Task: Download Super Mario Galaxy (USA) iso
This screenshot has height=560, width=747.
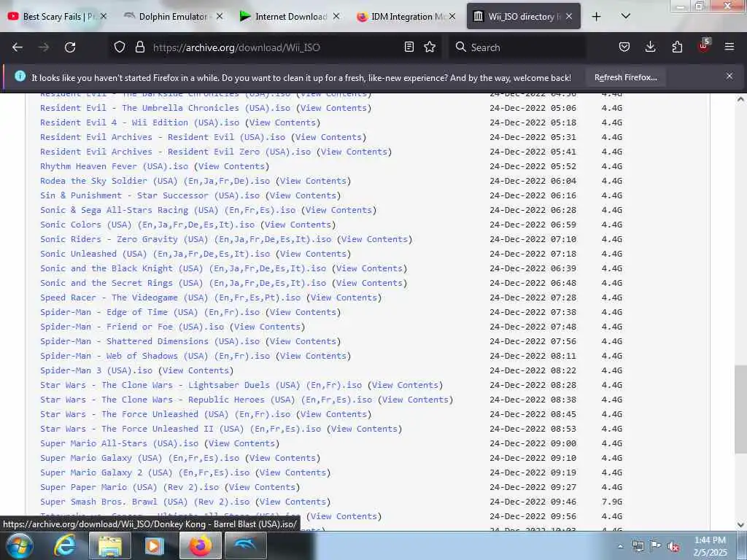Action: pos(139,458)
